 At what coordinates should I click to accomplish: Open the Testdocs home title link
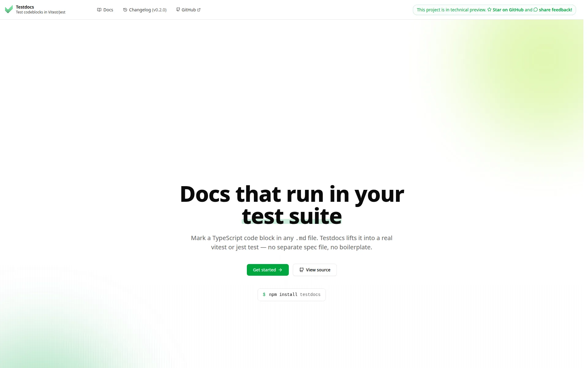point(25,7)
